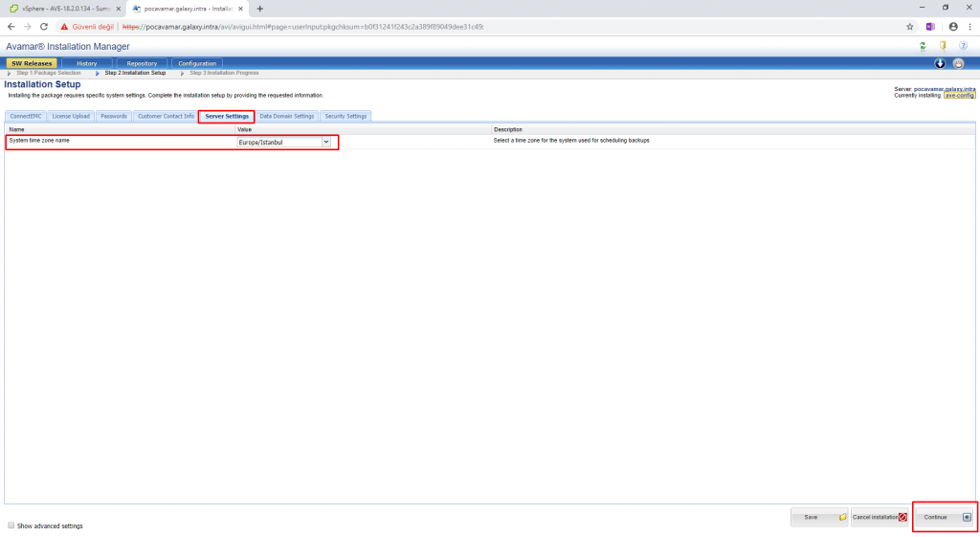Switch to the License Upload tab
Image resolution: width=980 pixels, height=537 pixels.
point(71,116)
